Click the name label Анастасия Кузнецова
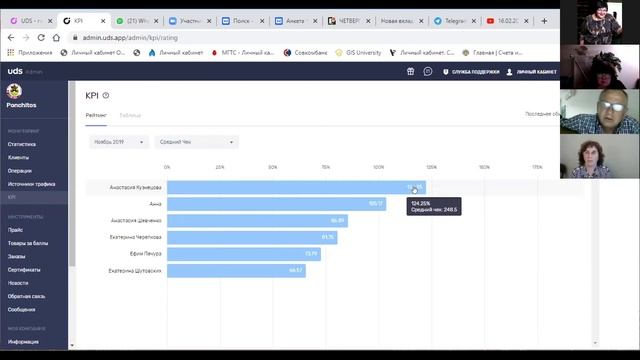Screen dimensions: 640x360 136,187
